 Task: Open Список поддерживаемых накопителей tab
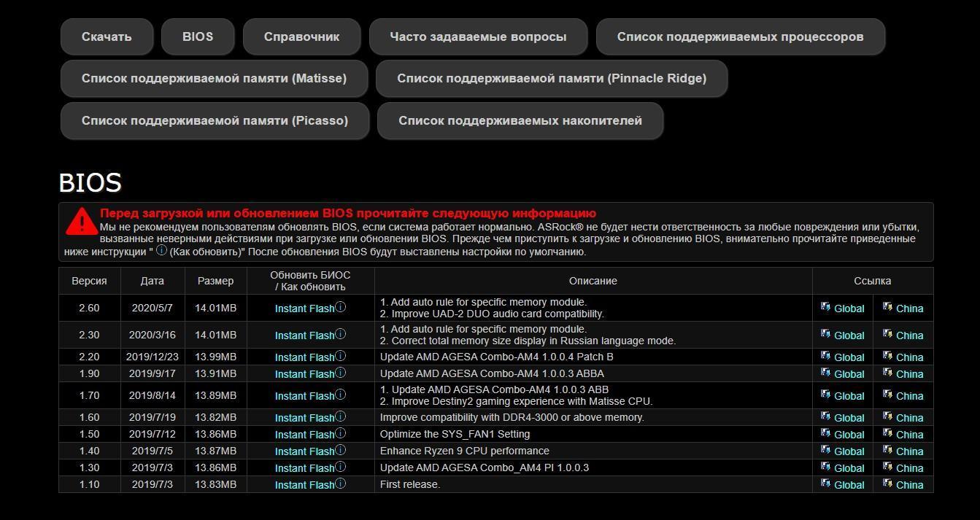(520, 120)
